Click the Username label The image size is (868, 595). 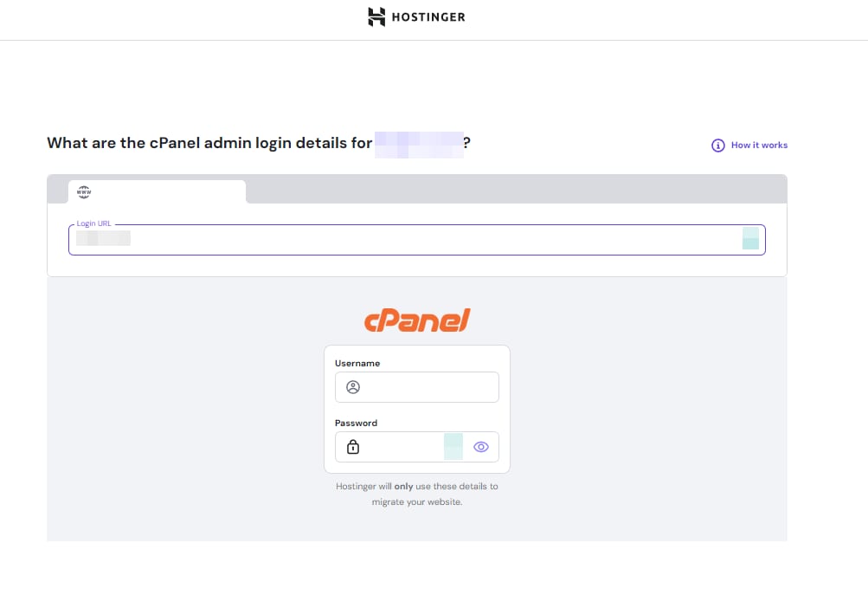357,364
